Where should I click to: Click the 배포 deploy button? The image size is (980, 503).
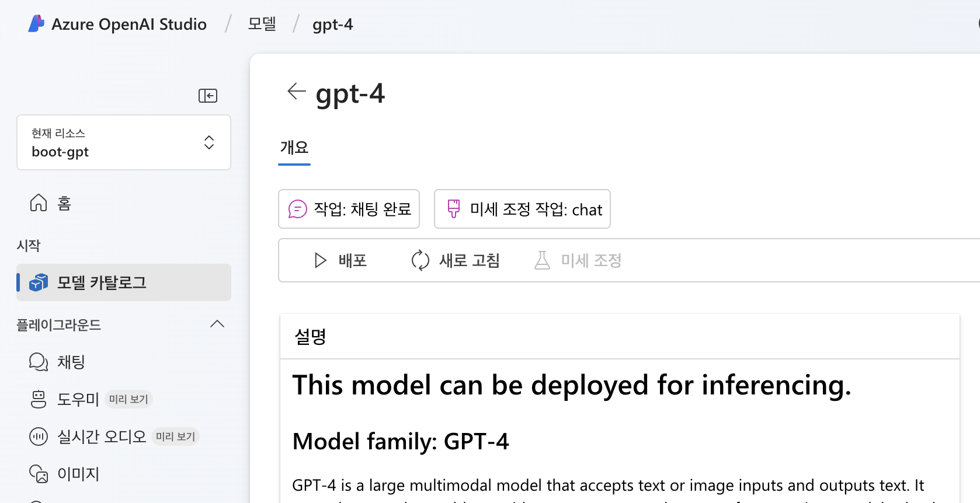coord(340,260)
